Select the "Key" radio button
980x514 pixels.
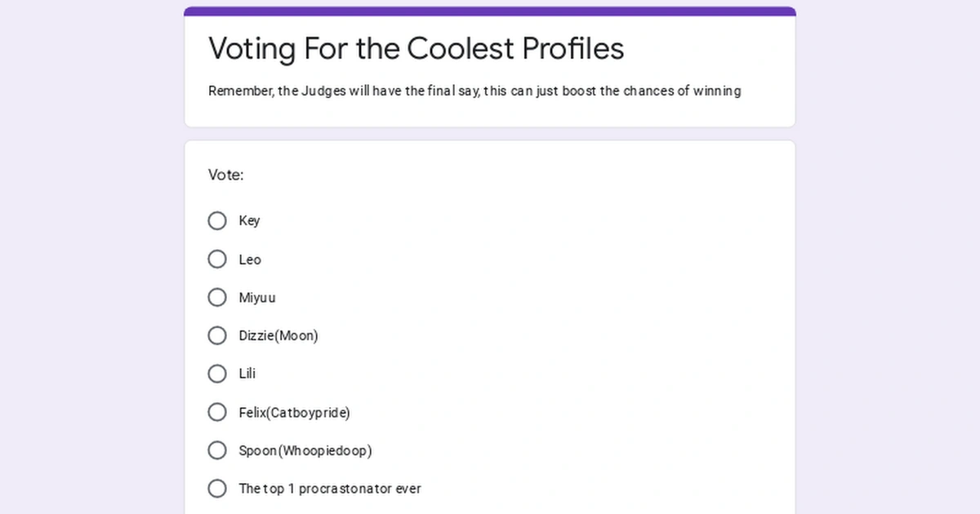click(x=217, y=220)
